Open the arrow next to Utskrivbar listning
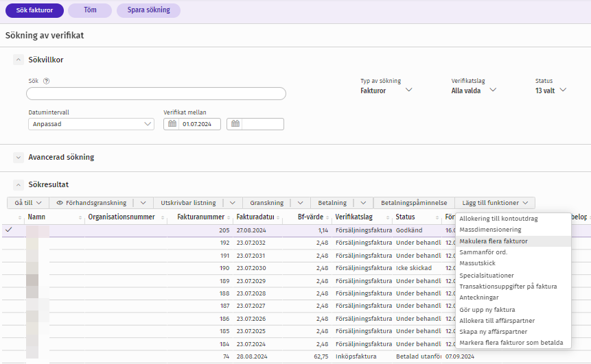This screenshot has width=591, height=364. (x=233, y=203)
